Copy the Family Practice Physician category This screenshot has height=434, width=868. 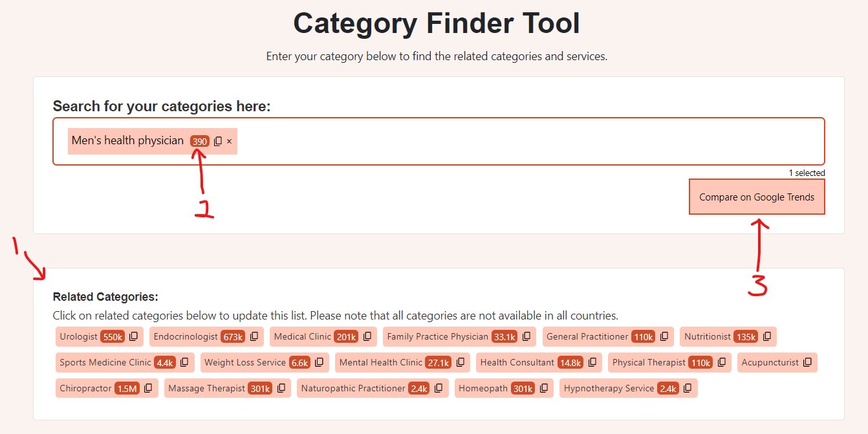[526, 336]
